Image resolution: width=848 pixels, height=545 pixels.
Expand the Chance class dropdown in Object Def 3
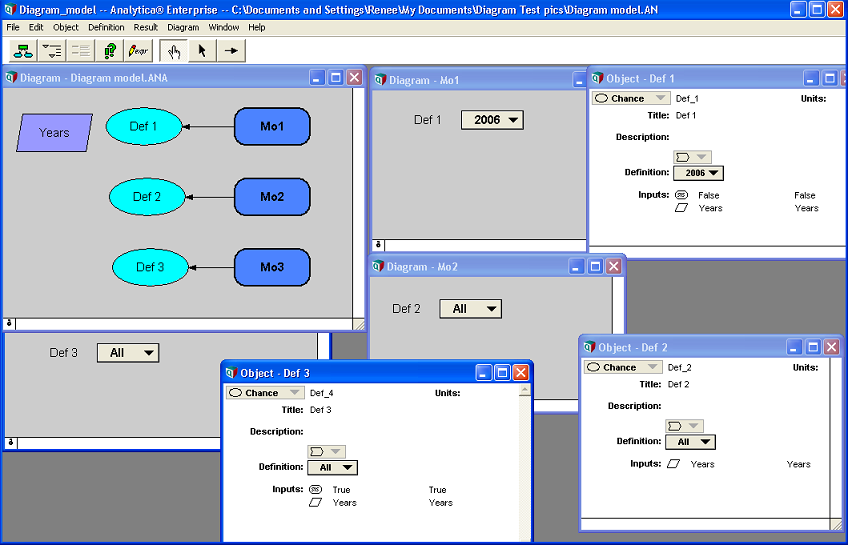pos(265,393)
